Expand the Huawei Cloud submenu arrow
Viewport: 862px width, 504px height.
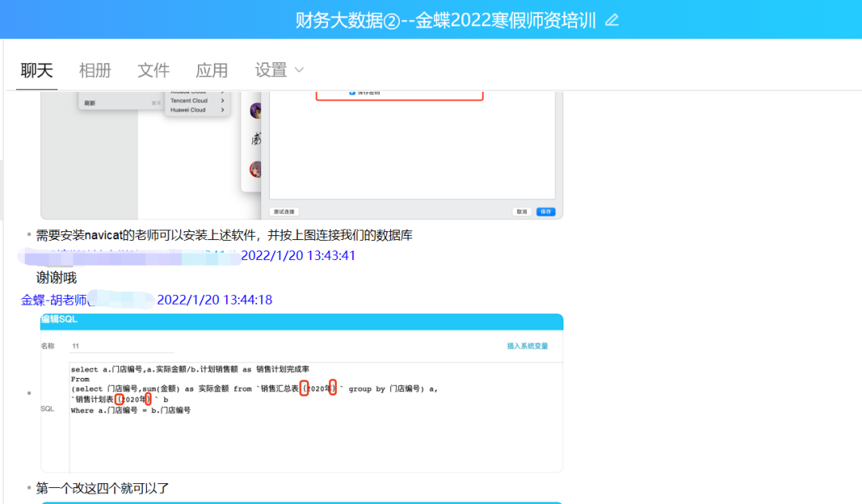(223, 110)
